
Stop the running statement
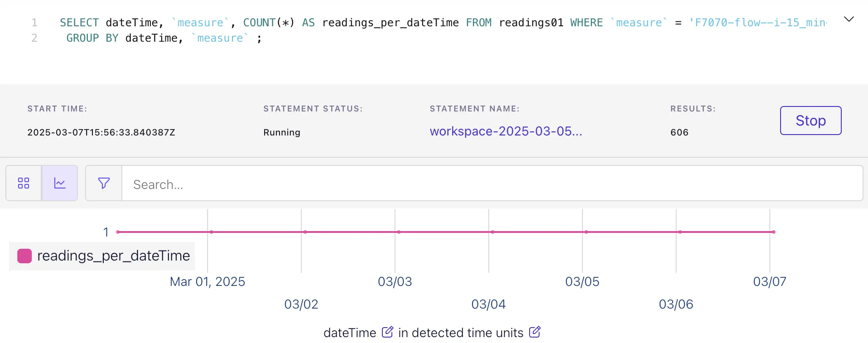click(810, 121)
